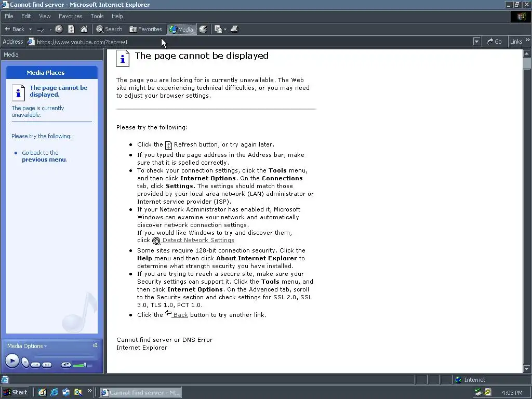532x399 pixels.
Task: Launch Outlook Express from quick launch
Action: pos(66,393)
